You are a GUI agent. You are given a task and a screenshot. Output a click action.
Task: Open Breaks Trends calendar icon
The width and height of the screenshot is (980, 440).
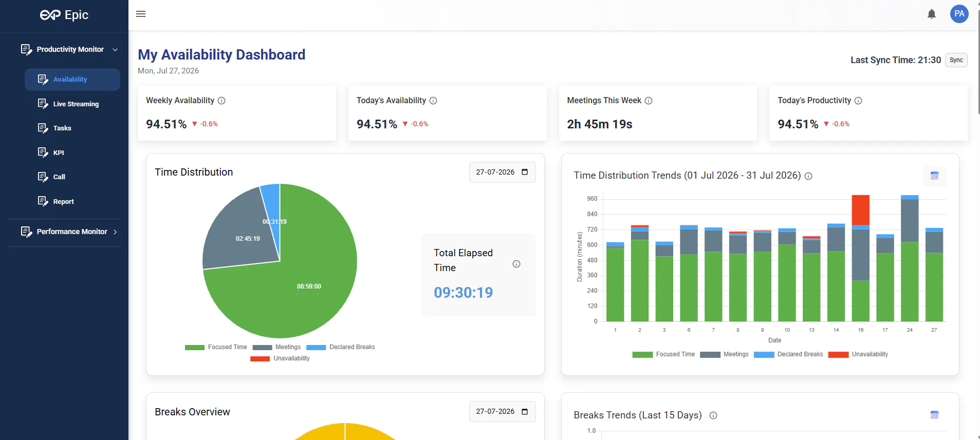[934, 415]
